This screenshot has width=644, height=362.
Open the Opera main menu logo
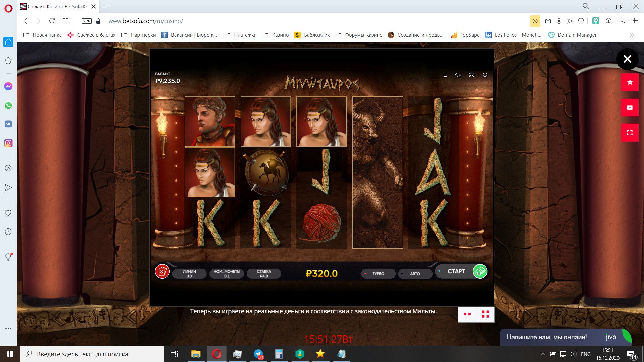click(x=8, y=8)
